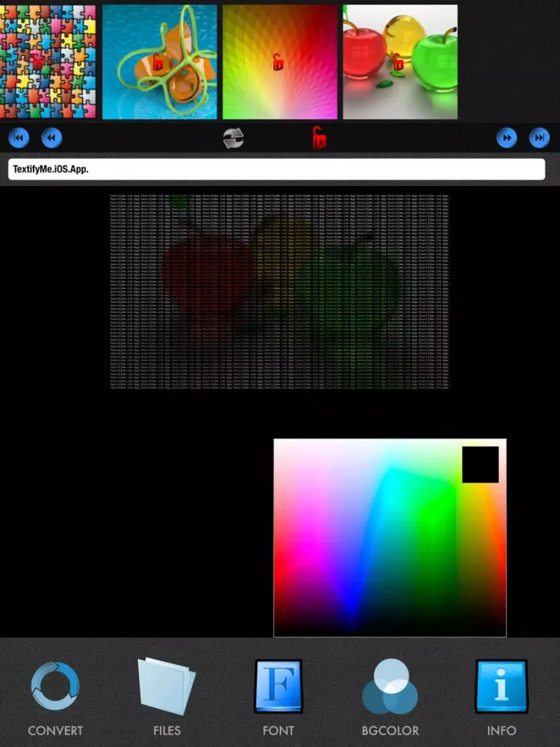The image size is (560, 747).
Task: Select the orange float pool thumbnail
Action: 160,62
